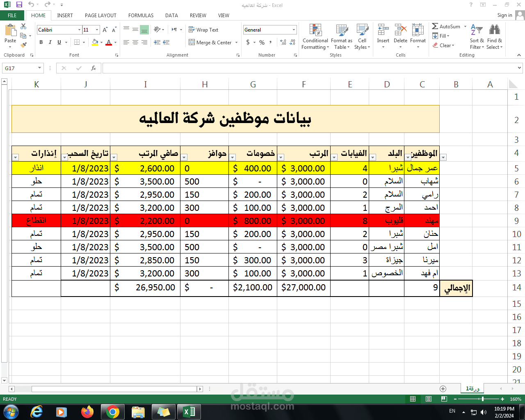Toggle Wrap Text
Screen dimensions: 525x420
(x=203, y=30)
